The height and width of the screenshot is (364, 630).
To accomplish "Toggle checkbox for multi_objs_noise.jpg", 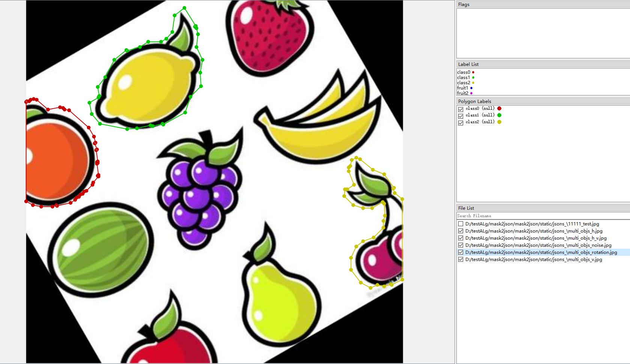I will (x=460, y=245).
